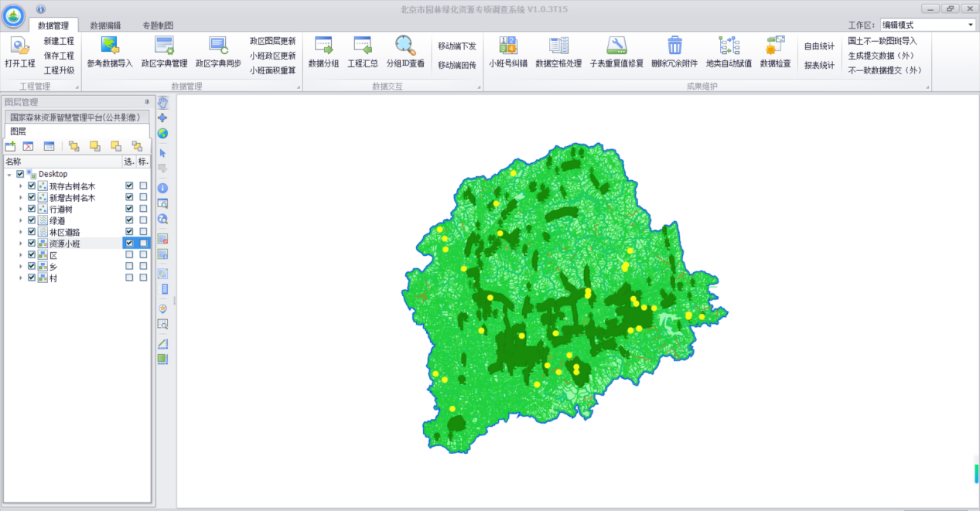The height and width of the screenshot is (511, 980).
Task: Click the 数据分组 data grouping icon
Action: 323,46
